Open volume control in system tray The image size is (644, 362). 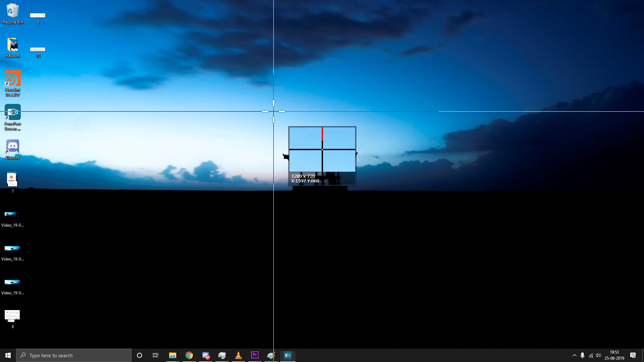click(599, 355)
